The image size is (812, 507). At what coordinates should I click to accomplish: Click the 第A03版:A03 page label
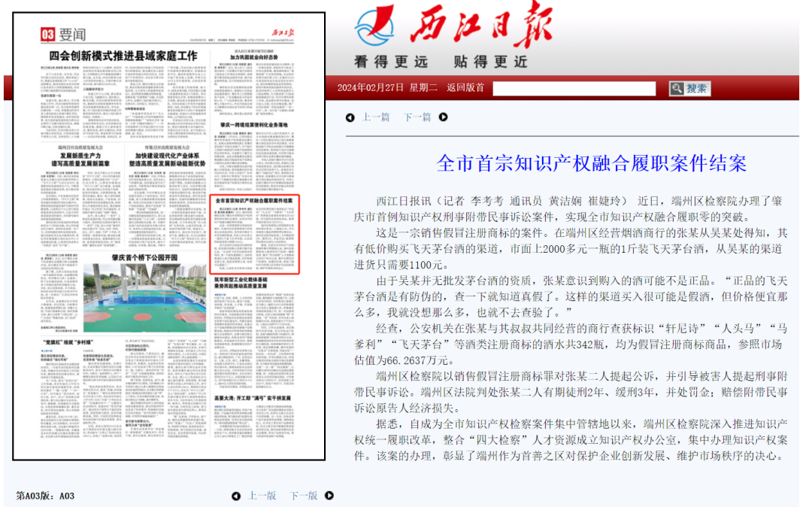(x=45, y=496)
